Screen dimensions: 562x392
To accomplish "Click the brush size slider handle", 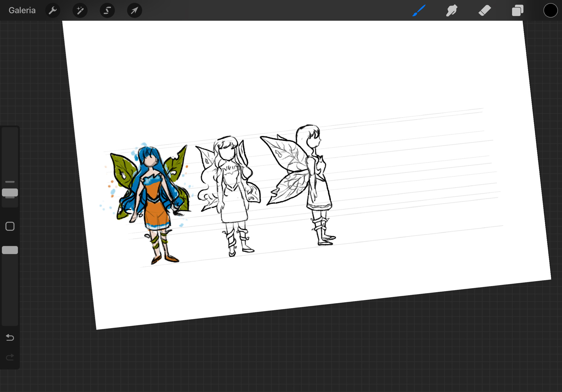I will (10, 192).
